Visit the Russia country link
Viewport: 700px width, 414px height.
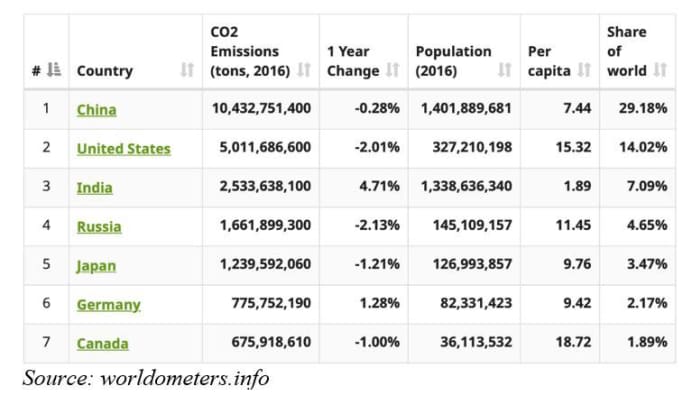click(99, 227)
